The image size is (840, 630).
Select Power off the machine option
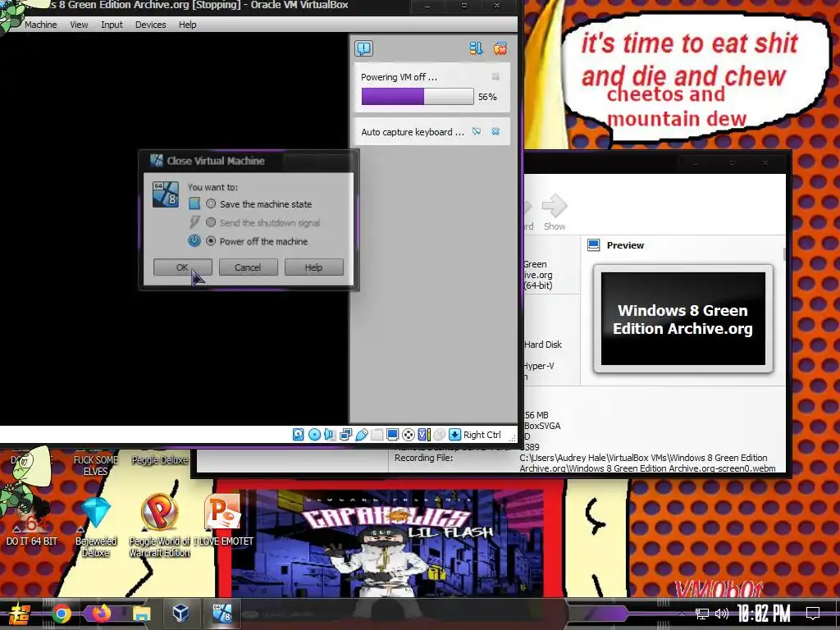pos(211,241)
